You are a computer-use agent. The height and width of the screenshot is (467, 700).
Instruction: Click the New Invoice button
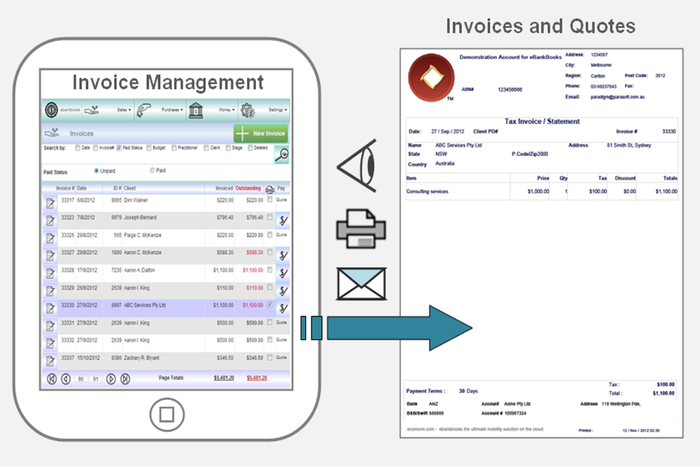262,134
